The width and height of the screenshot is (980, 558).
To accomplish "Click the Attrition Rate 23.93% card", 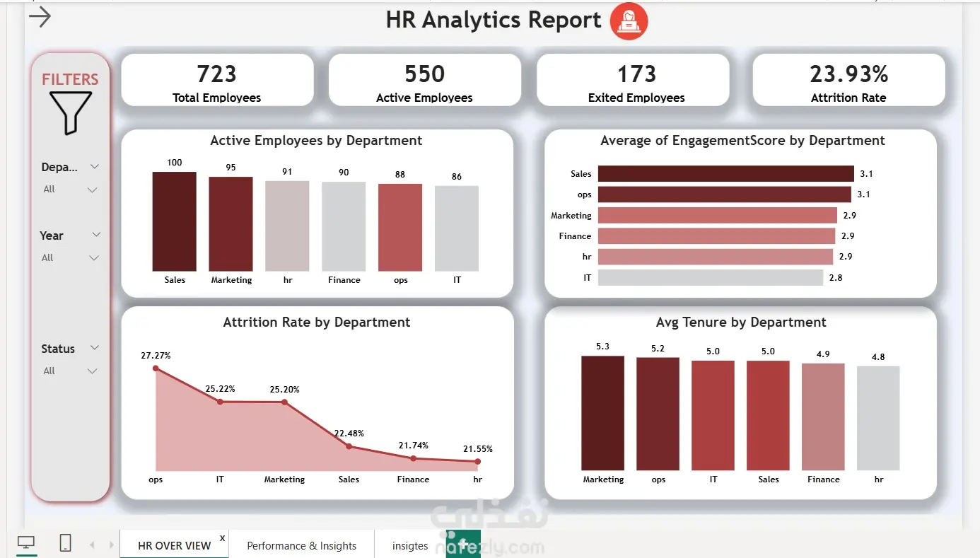I will 848,81.
